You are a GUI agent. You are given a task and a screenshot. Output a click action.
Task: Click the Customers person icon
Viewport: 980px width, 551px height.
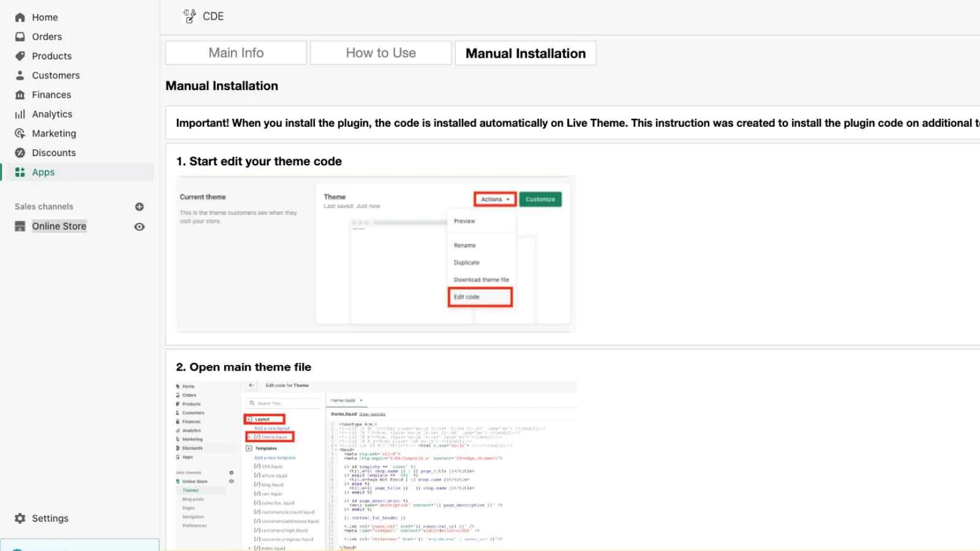[20, 75]
